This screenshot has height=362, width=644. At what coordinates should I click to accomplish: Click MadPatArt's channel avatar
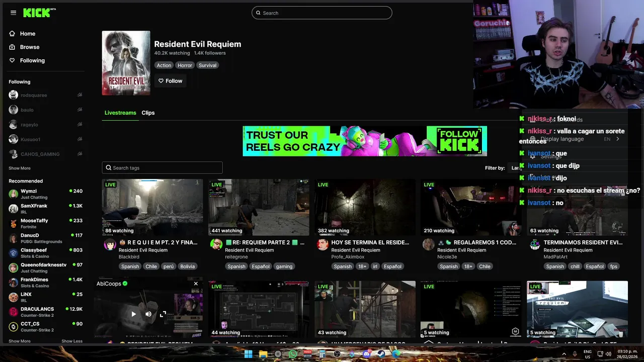535,245
